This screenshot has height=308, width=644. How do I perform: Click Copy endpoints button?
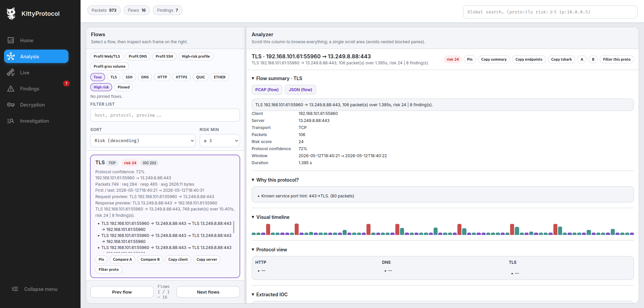[x=529, y=59]
